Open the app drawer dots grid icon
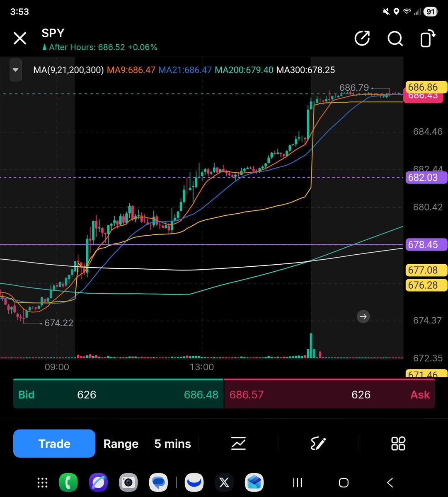Viewport: 448px width, 497px height. tap(42, 483)
